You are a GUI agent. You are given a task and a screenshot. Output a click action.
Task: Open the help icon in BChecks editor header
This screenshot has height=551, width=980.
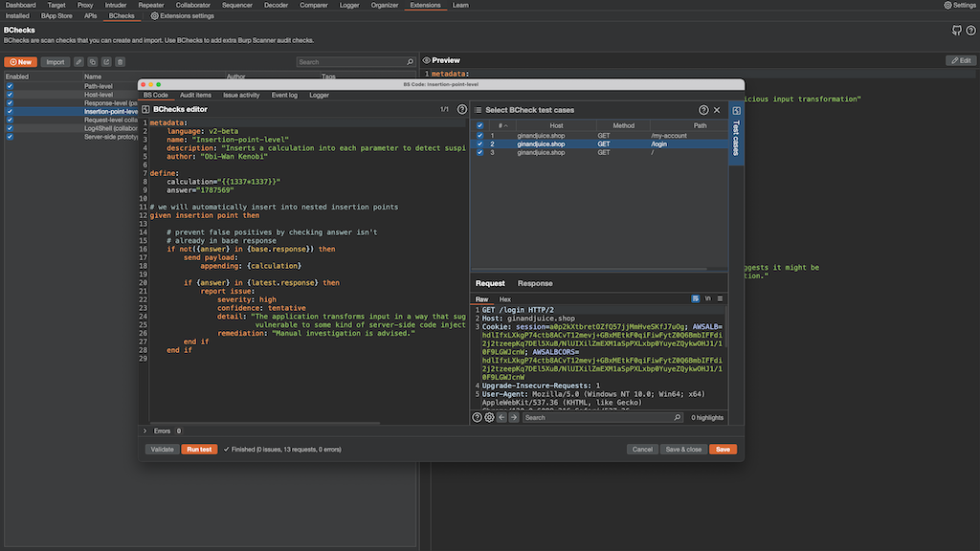[462, 109]
